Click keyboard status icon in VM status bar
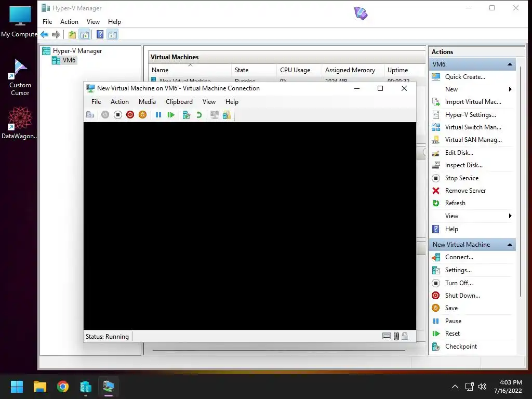This screenshot has height=399, width=532. tap(387, 336)
